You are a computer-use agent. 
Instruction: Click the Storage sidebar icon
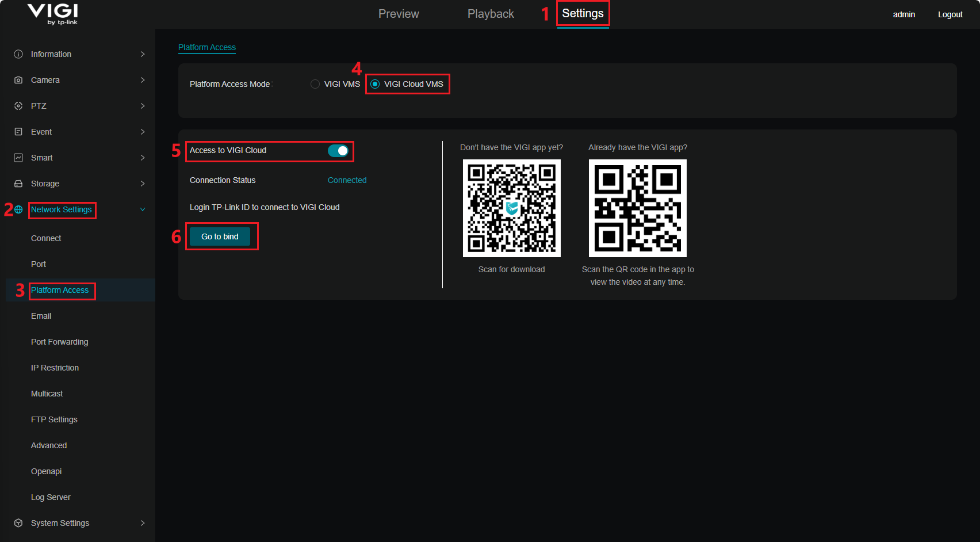pos(18,184)
